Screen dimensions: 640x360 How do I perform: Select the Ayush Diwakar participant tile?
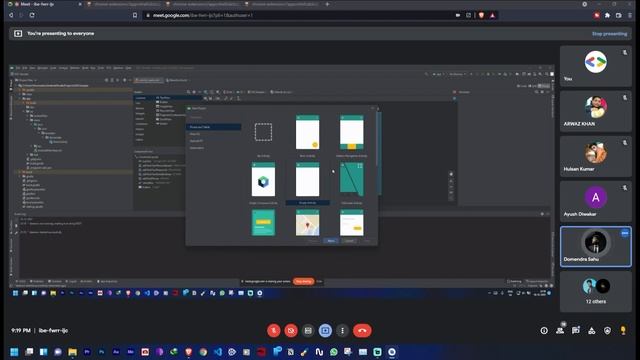coord(596,201)
